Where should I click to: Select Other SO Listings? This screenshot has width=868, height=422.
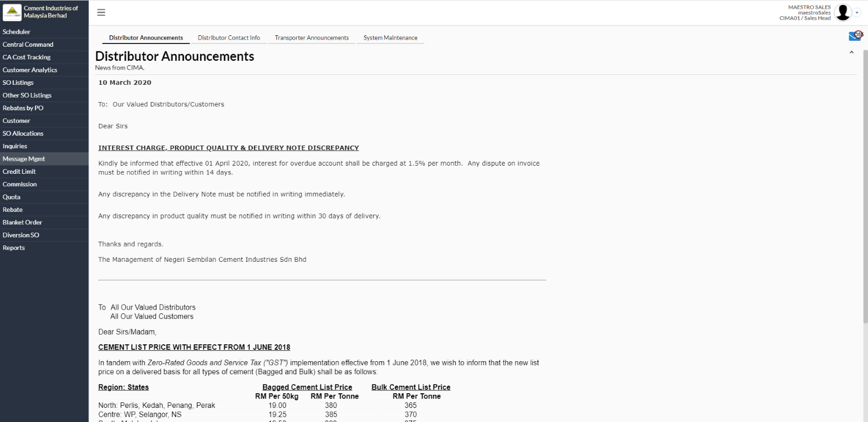[44, 95]
